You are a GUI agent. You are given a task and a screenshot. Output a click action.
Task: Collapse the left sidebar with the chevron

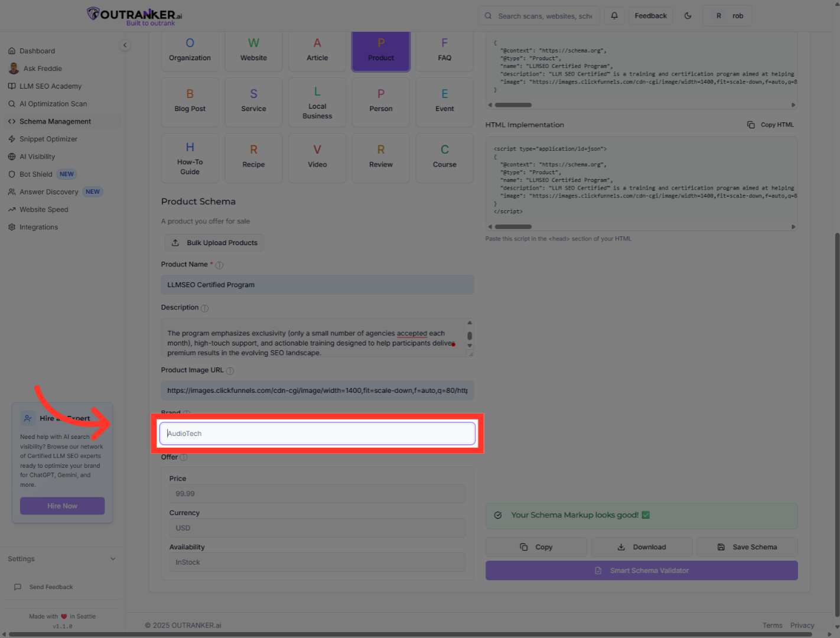(125, 45)
